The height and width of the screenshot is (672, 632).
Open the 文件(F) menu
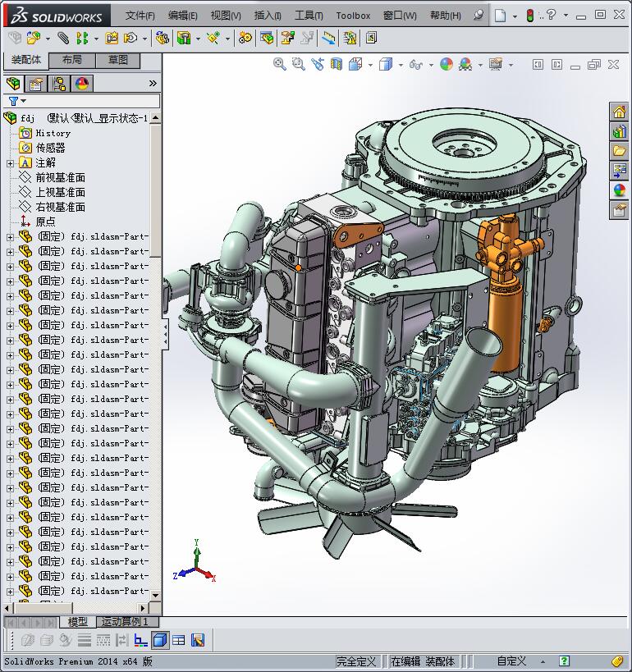click(x=140, y=16)
